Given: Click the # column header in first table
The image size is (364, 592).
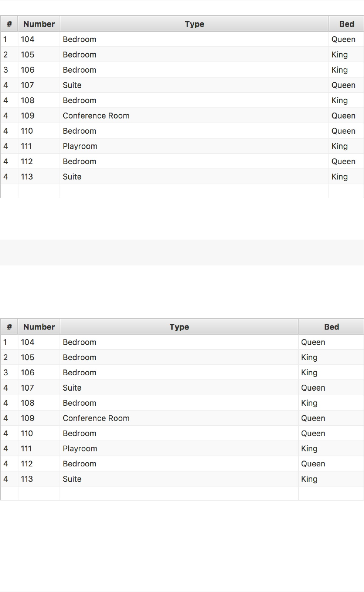Looking at the screenshot, I should [9, 24].
